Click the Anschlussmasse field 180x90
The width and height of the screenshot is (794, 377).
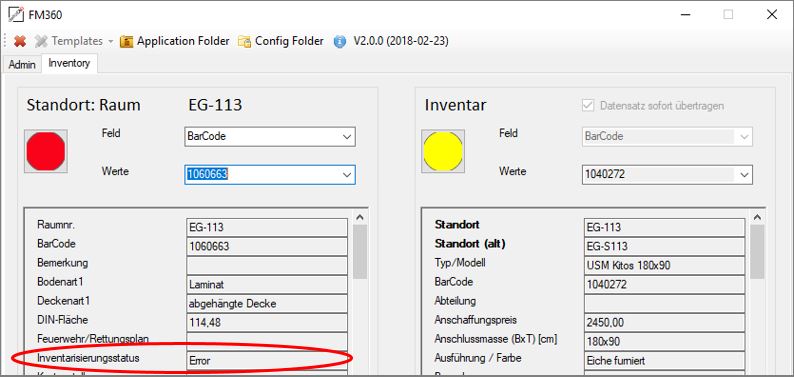coord(664,342)
